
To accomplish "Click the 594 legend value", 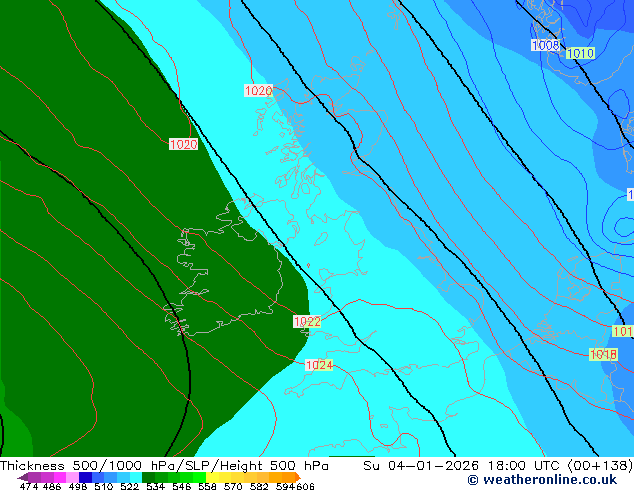I will click(x=285, y=486).
